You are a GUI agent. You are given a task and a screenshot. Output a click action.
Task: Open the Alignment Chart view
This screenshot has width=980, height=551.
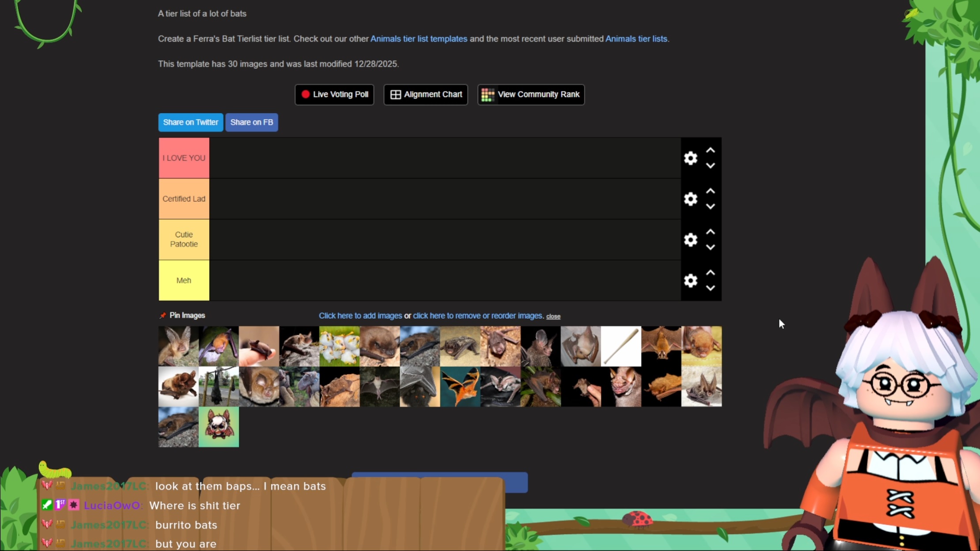click(x=426, y=95)
